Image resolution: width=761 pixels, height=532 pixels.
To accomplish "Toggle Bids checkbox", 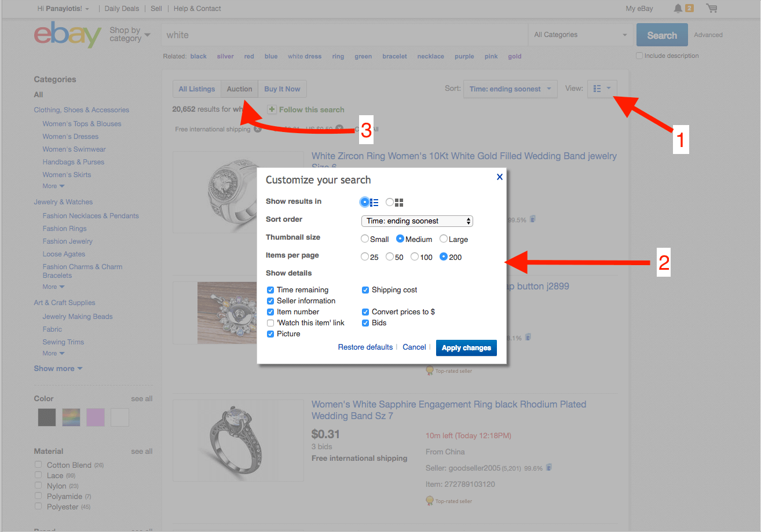I will click(x=365, y=323).
